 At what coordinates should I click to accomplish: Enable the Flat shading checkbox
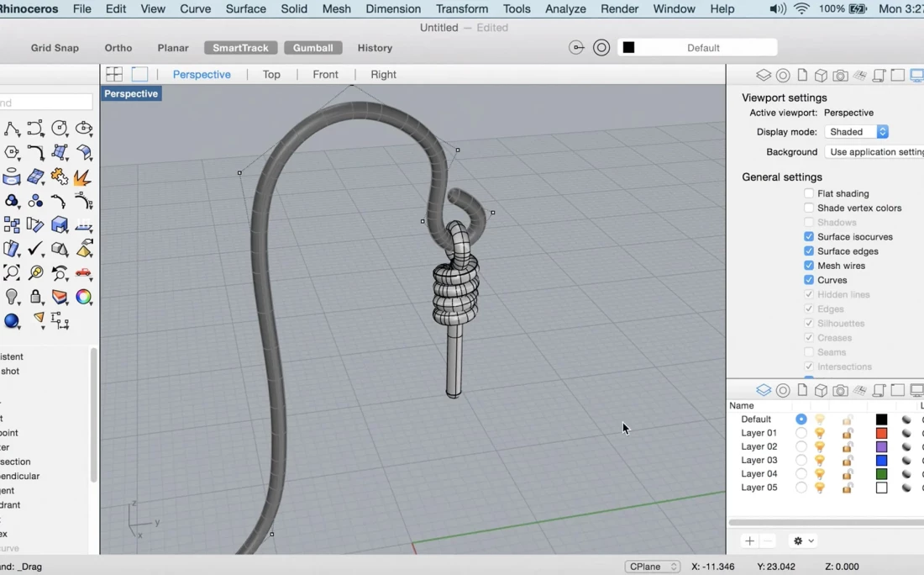pos(808,193)
